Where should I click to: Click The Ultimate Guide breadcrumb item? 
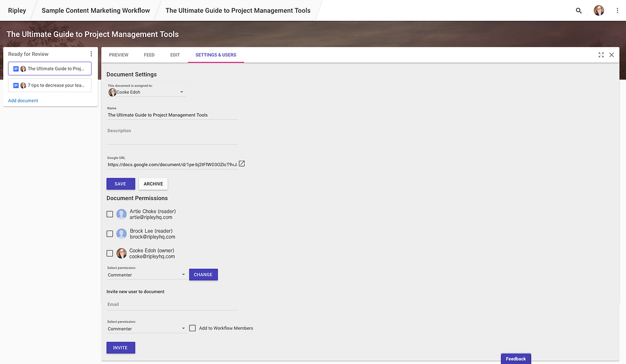pos(238,11)
